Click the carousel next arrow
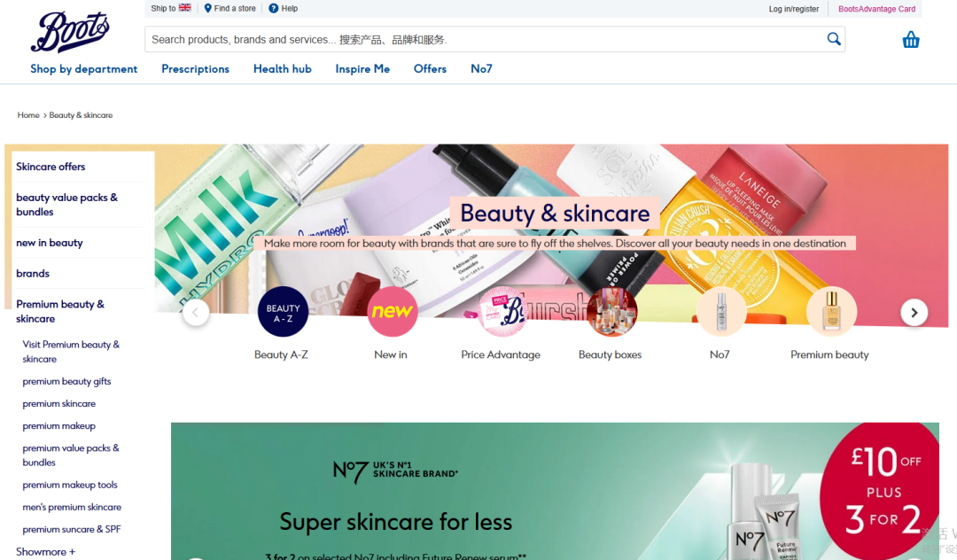Viewport: 957px width, 560px height. (914, 312)
